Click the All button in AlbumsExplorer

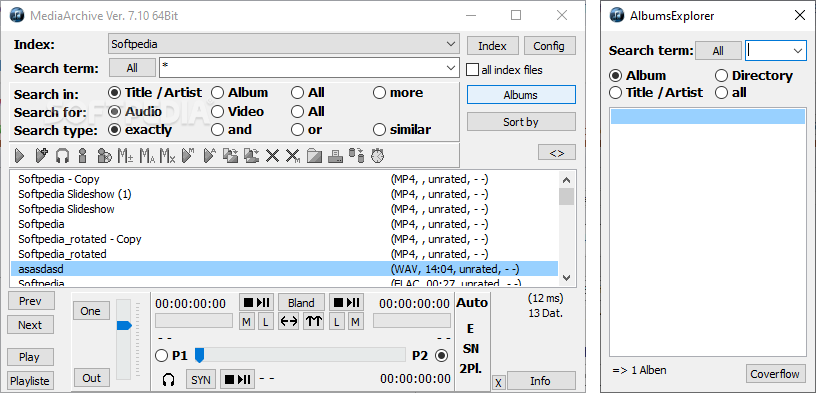[x=718, y=50]
